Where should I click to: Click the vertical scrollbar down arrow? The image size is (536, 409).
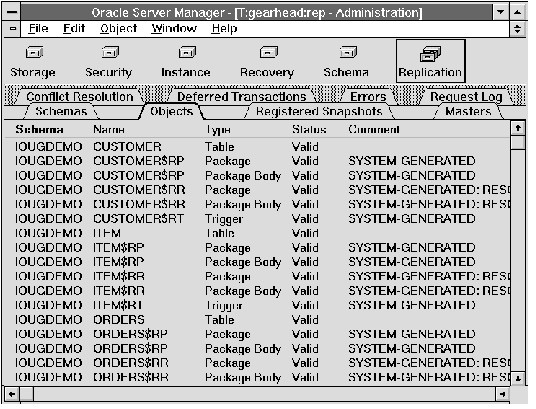(518, 379)
